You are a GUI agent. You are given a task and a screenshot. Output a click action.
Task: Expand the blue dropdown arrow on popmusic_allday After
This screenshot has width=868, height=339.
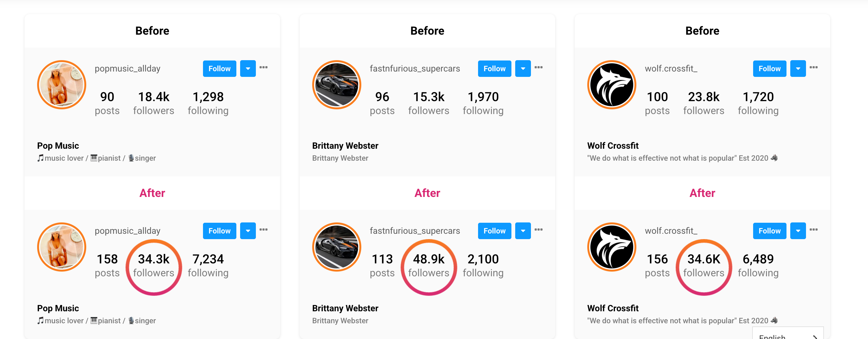(x=248, y=231)
